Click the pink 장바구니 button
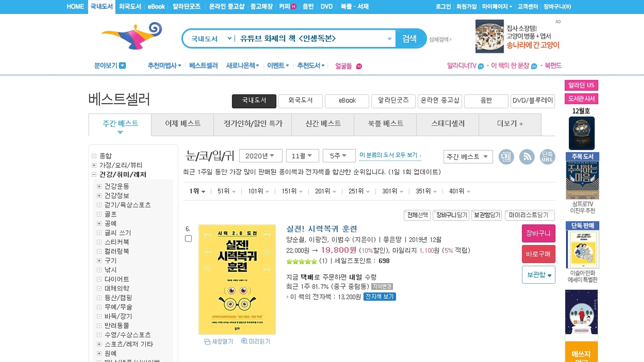This screenshot has height=362, width=644. coord(538,233)
